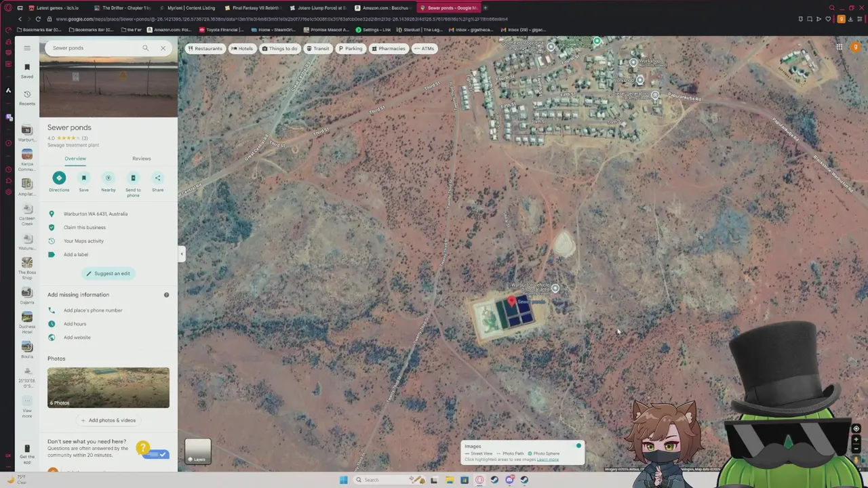This screenshot has height=488, width=868.
Task: Collapse the side panel with the arrow handle
Action: (x=181, y=253)
